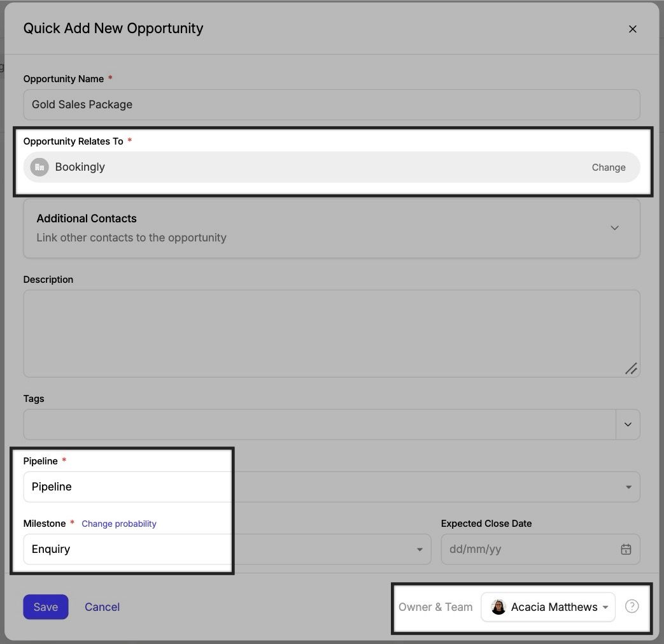Open the calendar picker for Expected Close Date
The width and height of the screenshot is (664, 644).
pyautogui.click(x=625, y=549)
